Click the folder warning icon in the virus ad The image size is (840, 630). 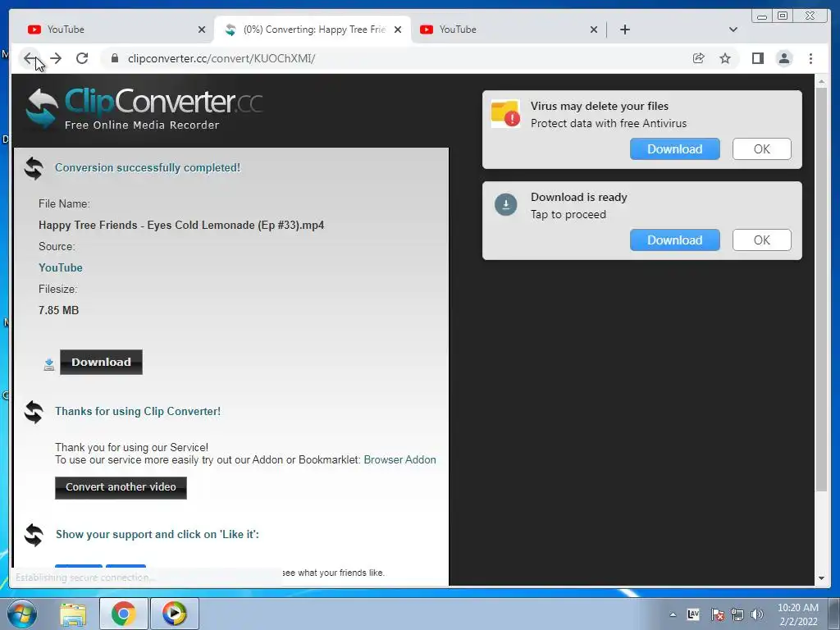click(x=505, y=113)
